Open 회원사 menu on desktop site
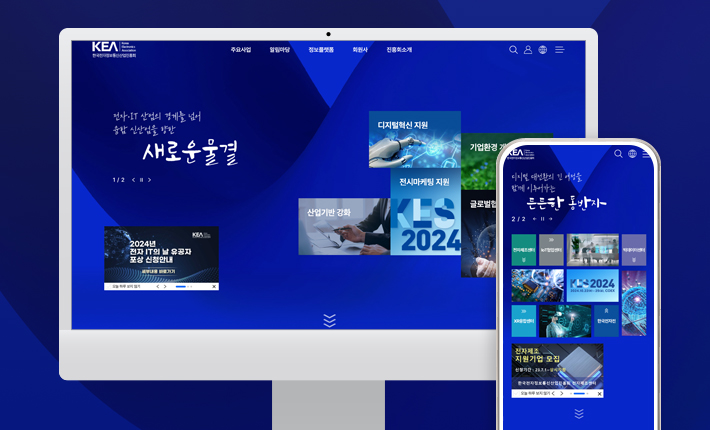 pos(360,50)
